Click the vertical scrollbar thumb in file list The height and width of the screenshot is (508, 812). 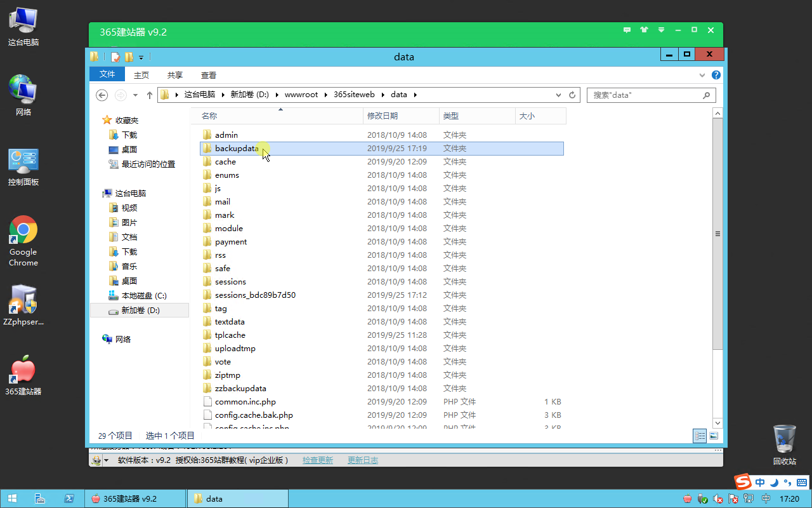(717, 234)
